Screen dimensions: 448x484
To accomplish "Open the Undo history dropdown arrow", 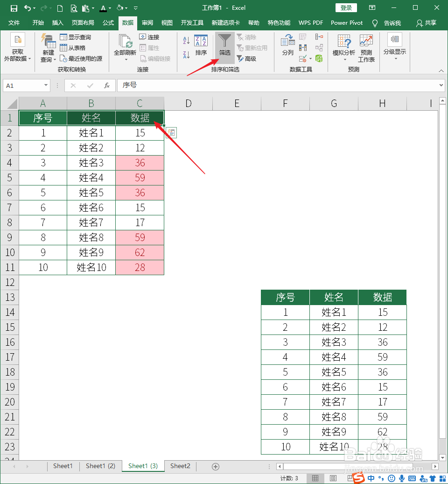I will point(34,8).
